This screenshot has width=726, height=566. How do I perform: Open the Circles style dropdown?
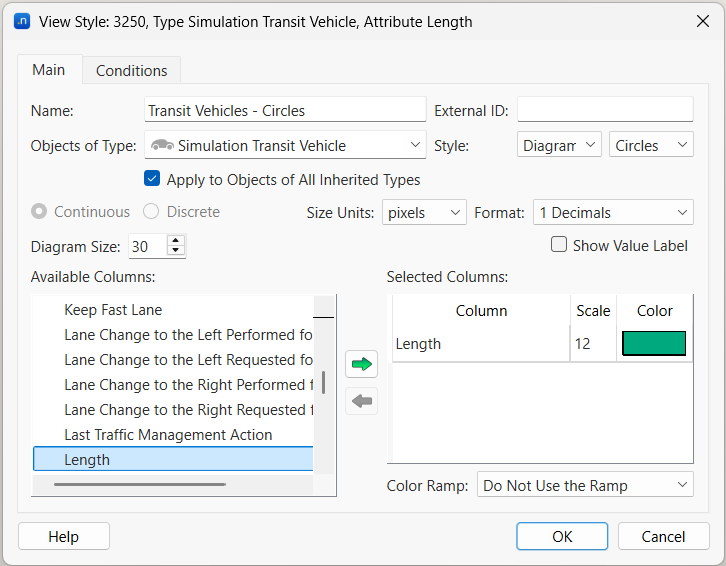pyautogui.click(x=651, y=145)
